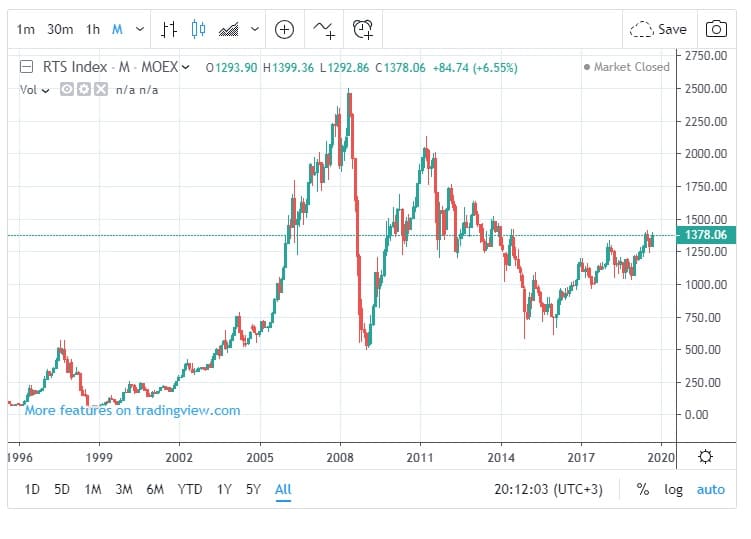Take a chart snapshot with the camera icon
The height and width of the screenshot is (539, 751).
pyautogui.click(x=715, y=29)
